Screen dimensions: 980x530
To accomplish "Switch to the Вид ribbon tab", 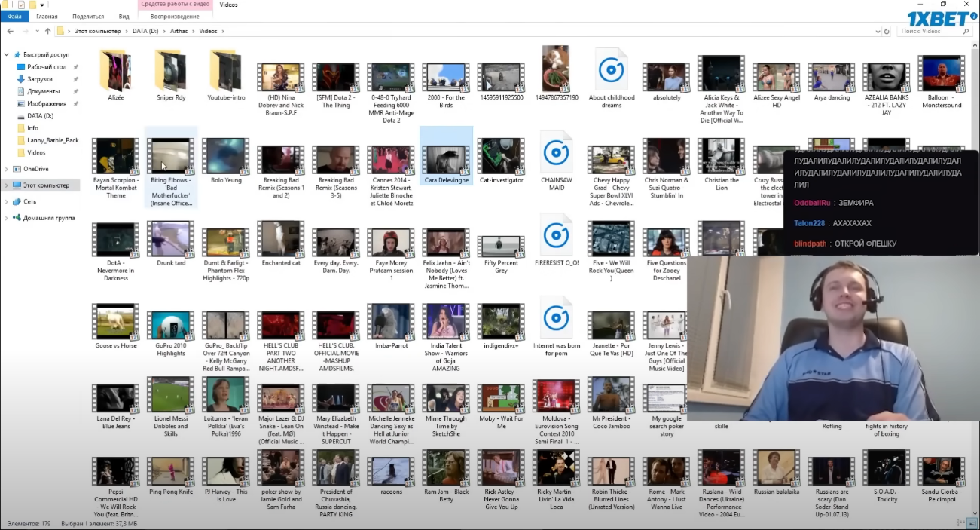I will [x=124, y=16].
